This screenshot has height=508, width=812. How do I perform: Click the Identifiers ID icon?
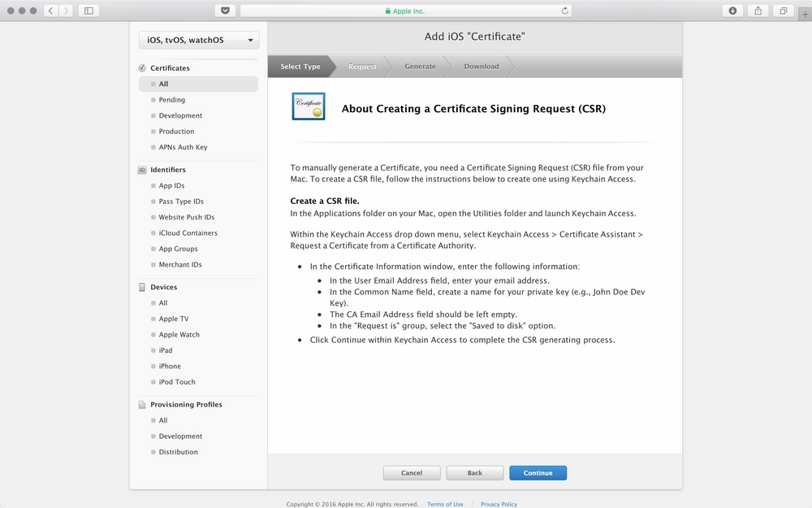[142, 170]
